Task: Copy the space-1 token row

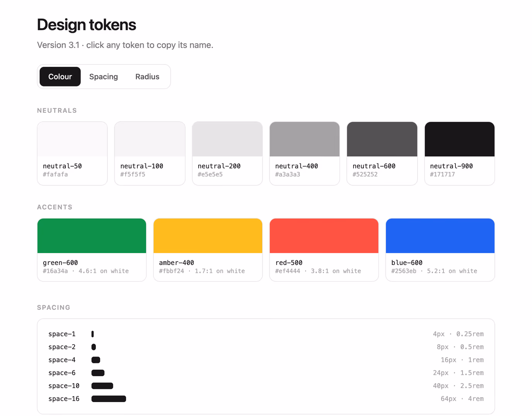Action: 266,334
